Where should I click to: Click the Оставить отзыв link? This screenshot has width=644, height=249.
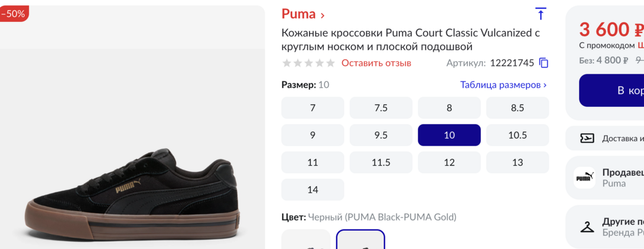click(x=376, y=63)
